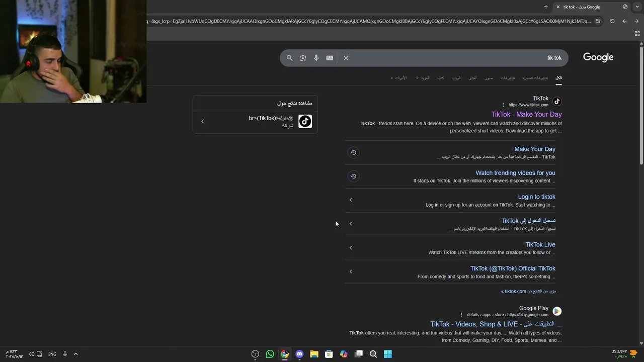Image resolution: width=644 pixels, height=362 pixels.
Task: Open File Explorer from the taskbar
Action: (x=314, y=354)
